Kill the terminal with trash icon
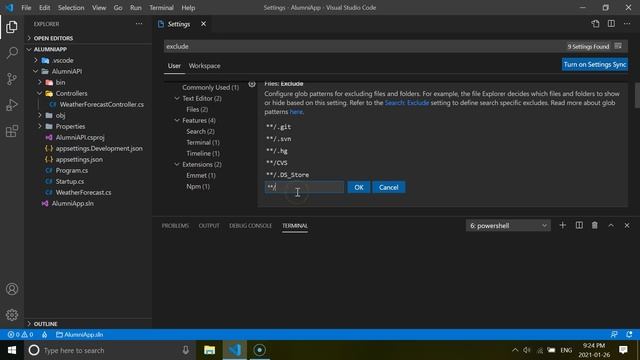The image size is (640, 360). [595, 225]
